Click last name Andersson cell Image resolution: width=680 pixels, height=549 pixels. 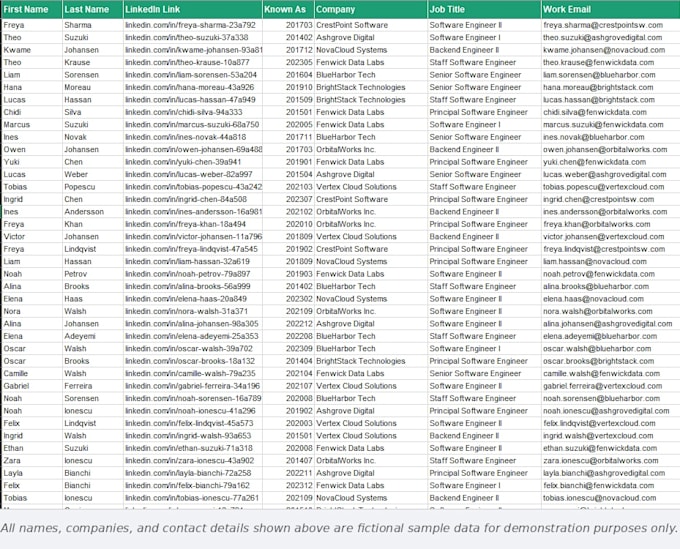[93, 212]
